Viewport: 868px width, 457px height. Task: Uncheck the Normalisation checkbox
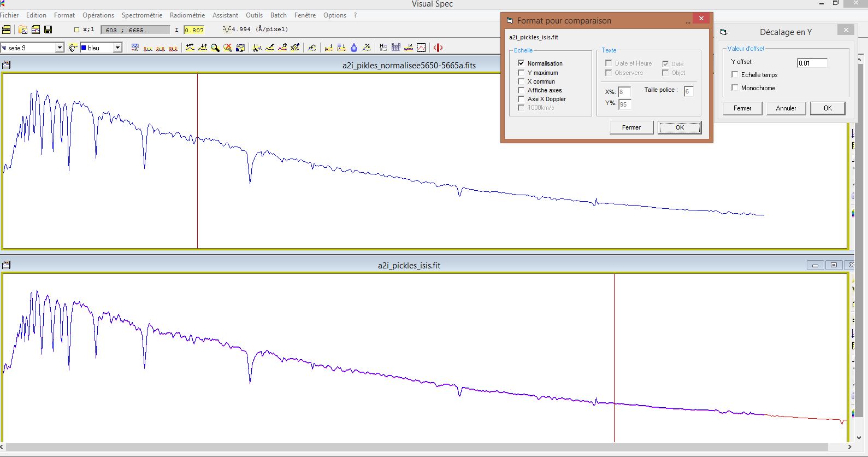[521, 63]
